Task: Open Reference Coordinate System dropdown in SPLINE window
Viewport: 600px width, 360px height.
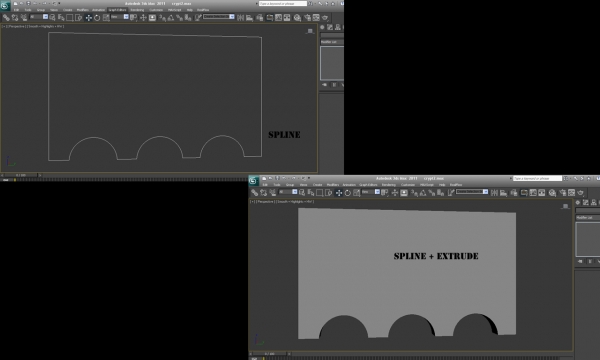Action: click(119, 16)
